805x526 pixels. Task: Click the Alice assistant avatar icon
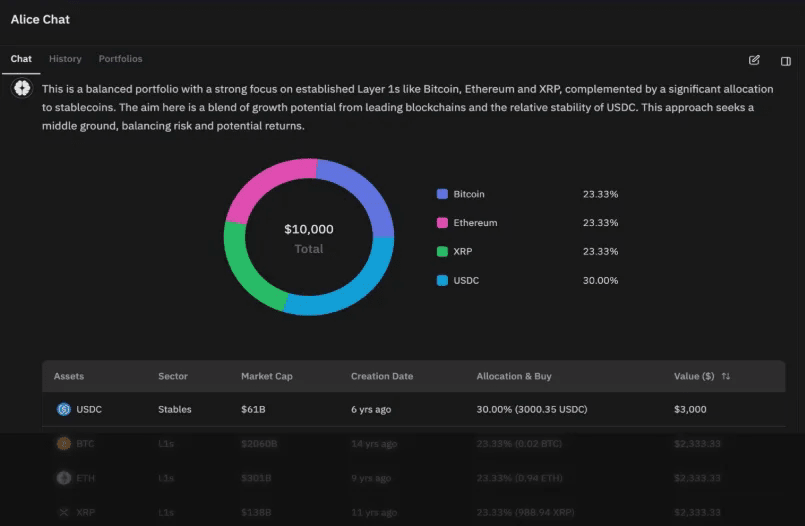pyautogui.click(x=22, y=88)
